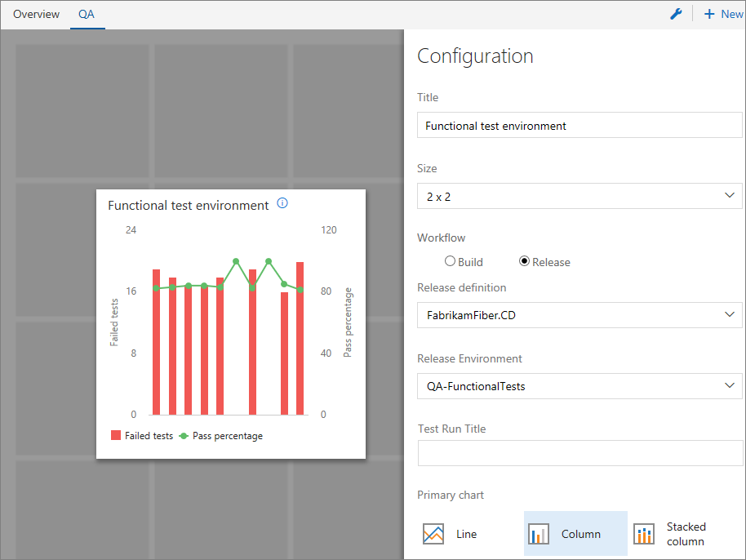This screenshot has height=560, width=746.
Task: Open the Size 2 x 2 dropdown
Action: 579,196
